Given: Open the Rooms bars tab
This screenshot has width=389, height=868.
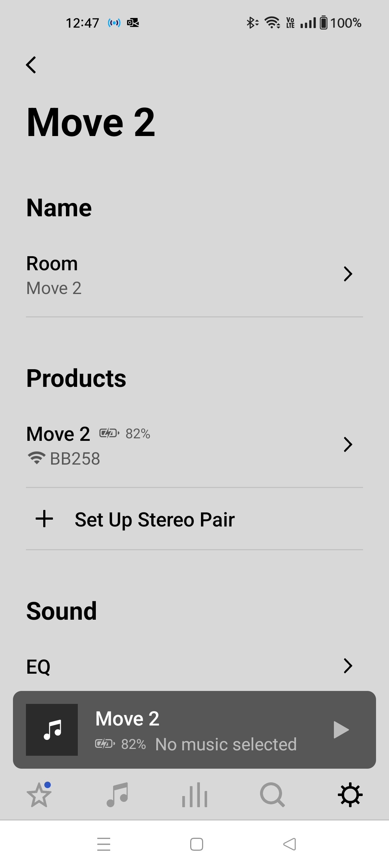Looking at the screenshot, I should pyautogui.click(x=194, y=795).
